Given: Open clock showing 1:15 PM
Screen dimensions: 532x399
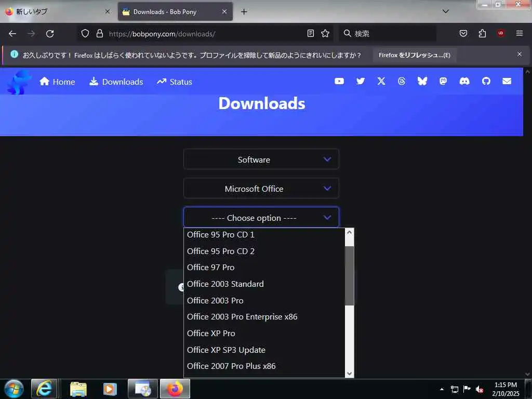Looking at the screenshot, I should [506, 389].
